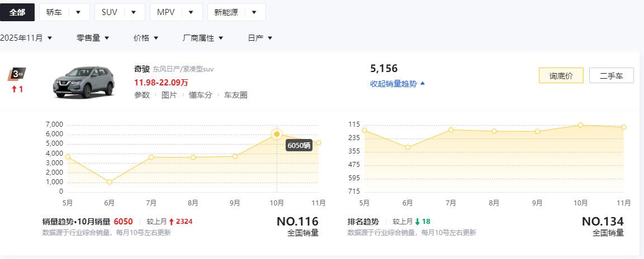Click the 销量趋势•10月销量 label
Viewport: 644px width, 259px height.
pos(77,222)
